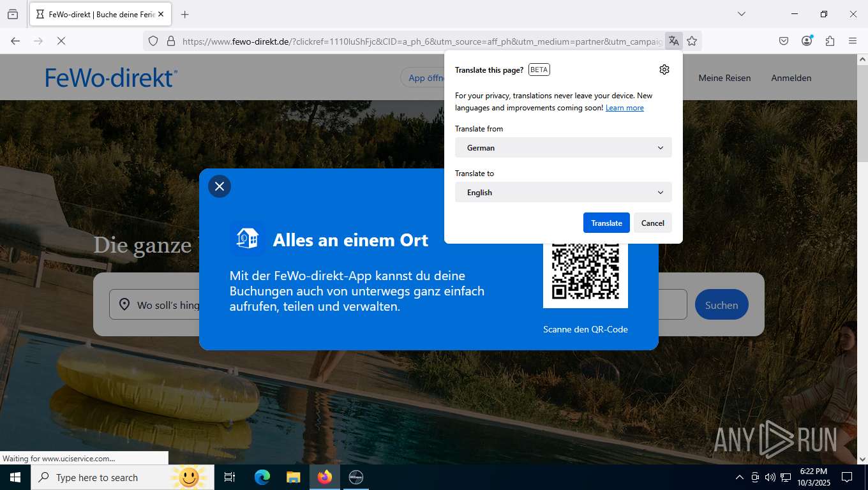
Task: Click the QR code image
Action: (x=585, y=271)
